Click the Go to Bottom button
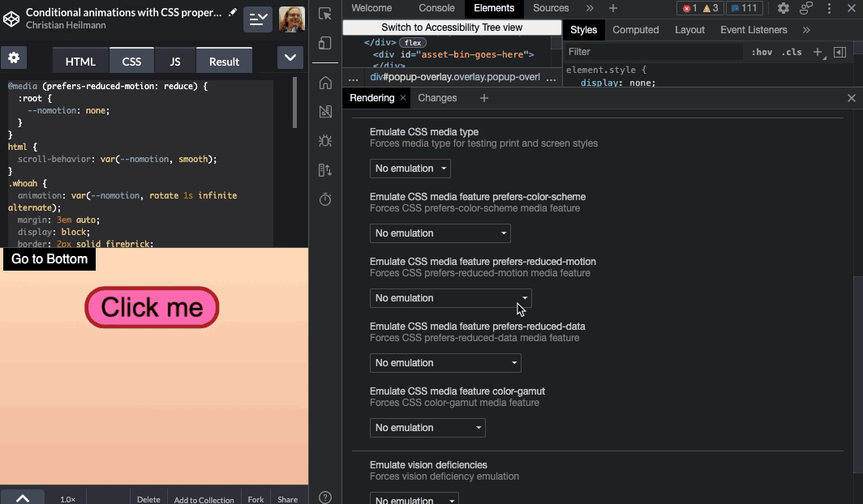Viewport: 863px width, 504px height. tap(49, 258)
